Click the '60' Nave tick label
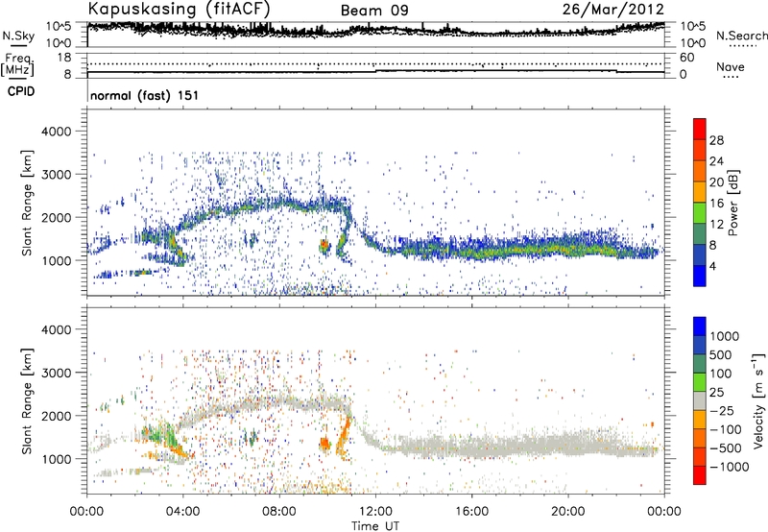 (686, 58)
